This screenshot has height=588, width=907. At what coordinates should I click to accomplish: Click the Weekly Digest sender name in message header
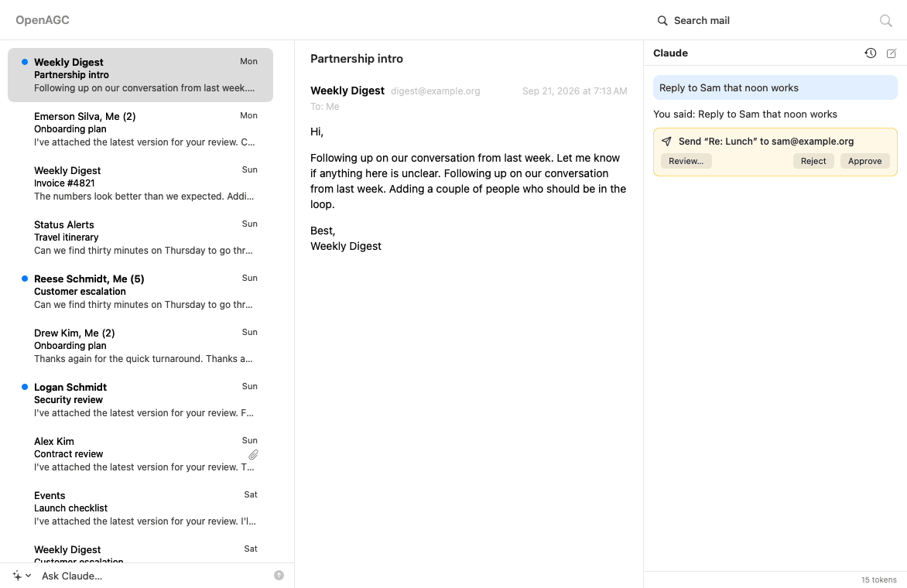(347, 91)
